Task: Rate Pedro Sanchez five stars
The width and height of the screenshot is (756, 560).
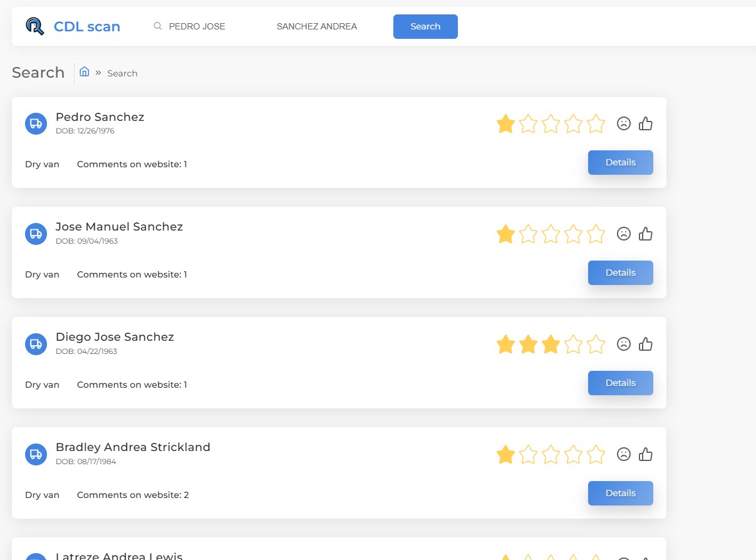Action: [596, 123]
